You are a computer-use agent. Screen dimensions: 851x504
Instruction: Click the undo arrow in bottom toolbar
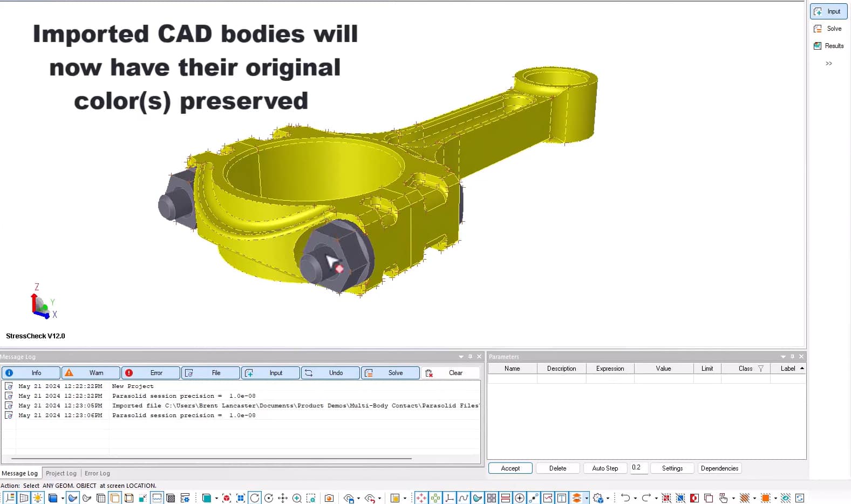point(625,498)
